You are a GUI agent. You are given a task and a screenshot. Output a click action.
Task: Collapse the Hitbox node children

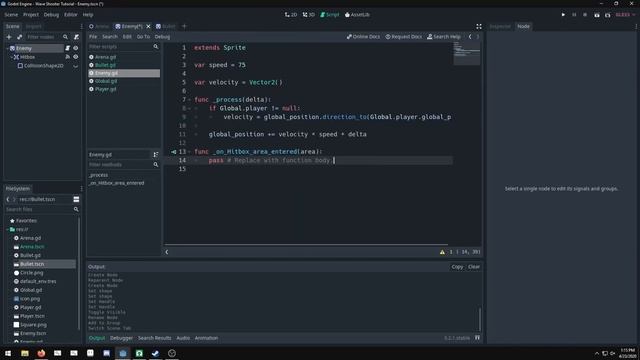[x=11, y=57]
